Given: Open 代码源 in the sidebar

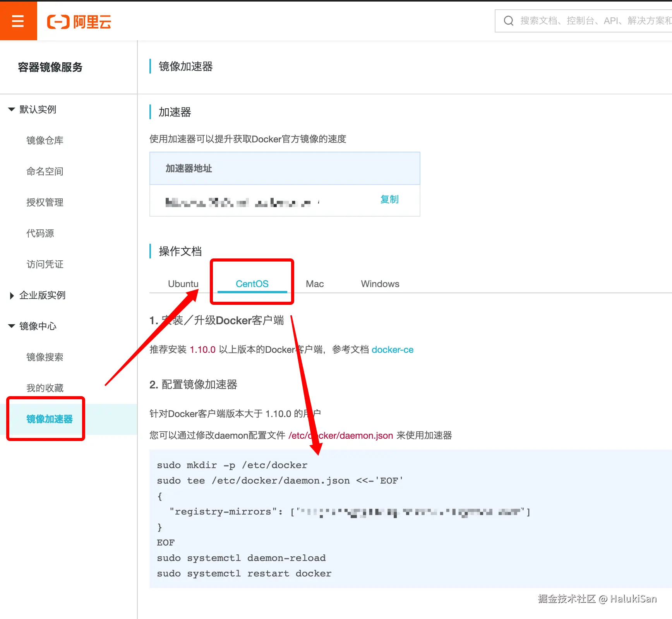Looking at the screenshot, I should point(40,233).
